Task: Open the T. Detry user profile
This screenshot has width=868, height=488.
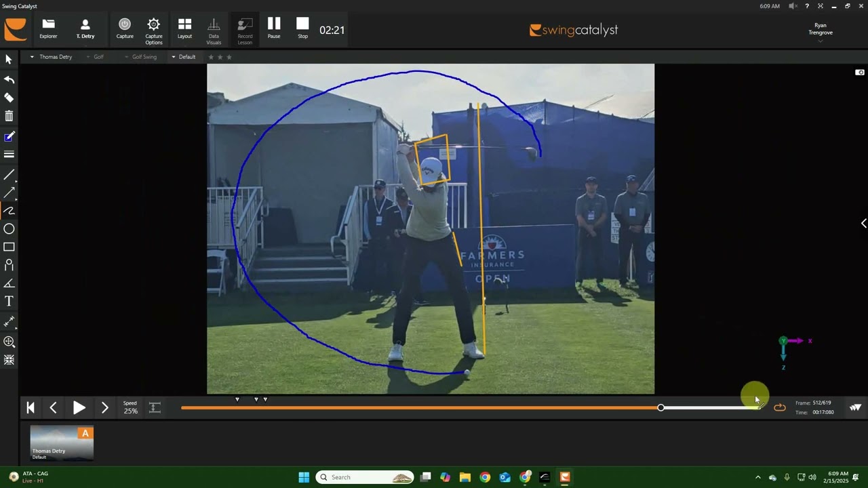Action: 85,29
